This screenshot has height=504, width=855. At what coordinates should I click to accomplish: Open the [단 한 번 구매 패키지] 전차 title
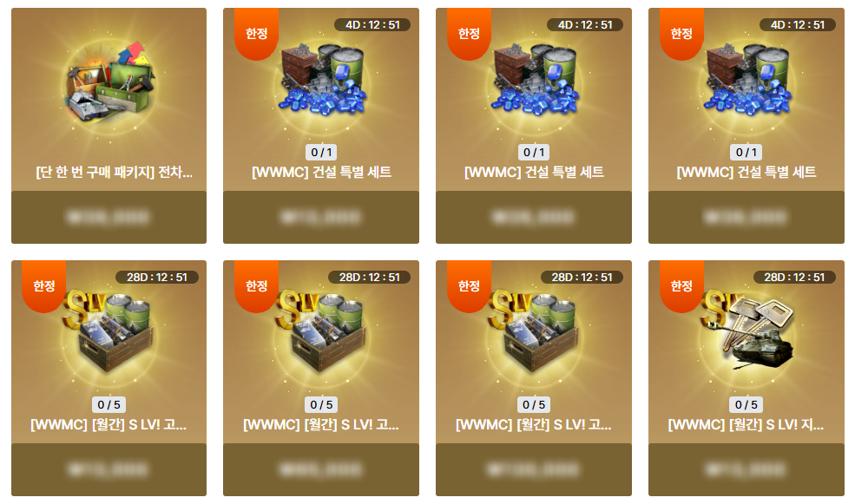(114, 172)
